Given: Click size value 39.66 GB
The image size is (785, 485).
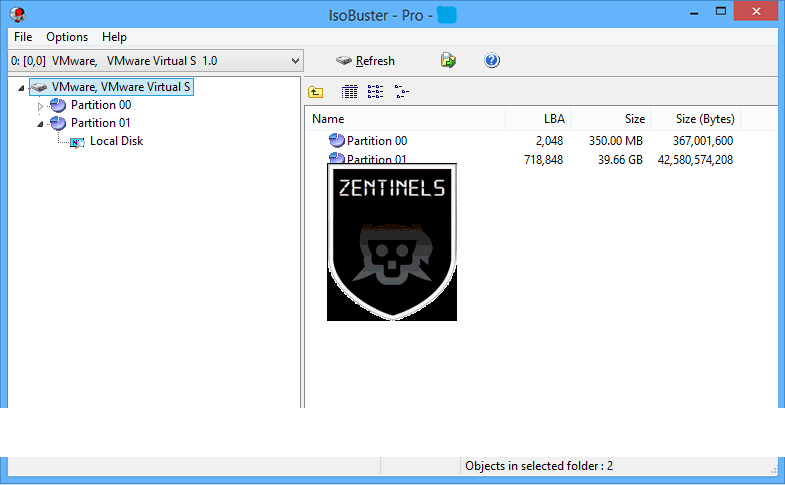Looking at the screenshot, I should click(x=620, y=160).
